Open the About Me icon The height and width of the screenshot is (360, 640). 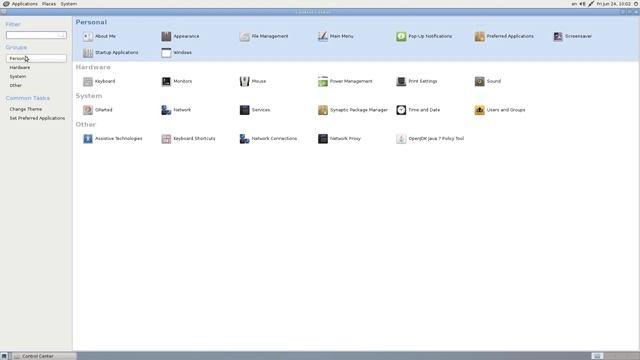(88, 36)
